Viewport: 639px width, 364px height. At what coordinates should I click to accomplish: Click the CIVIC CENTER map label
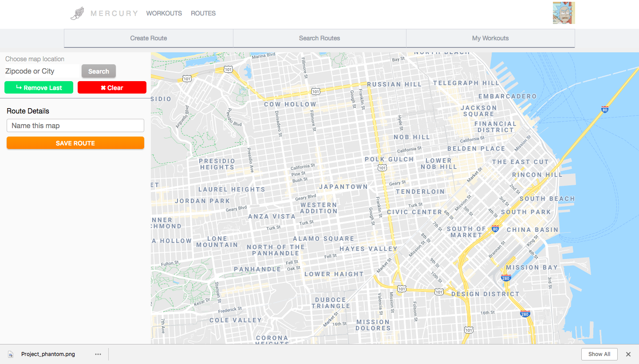coord(414,212)
